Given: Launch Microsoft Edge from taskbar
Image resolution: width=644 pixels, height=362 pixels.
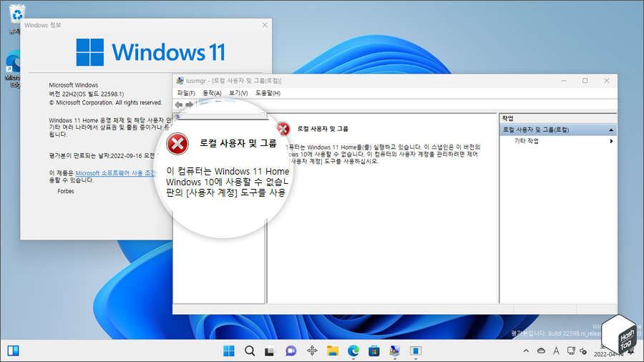Looking at the screenshot, I should tap(353, 351).
